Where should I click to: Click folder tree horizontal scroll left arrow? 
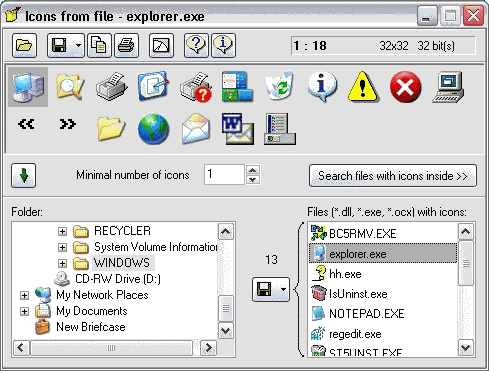(21, 348)
